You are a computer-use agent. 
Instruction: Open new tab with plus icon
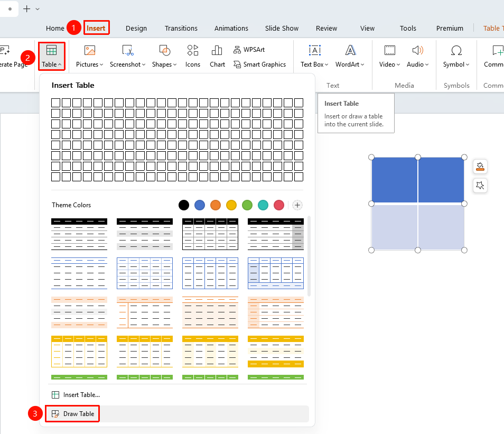coord(27,9)
